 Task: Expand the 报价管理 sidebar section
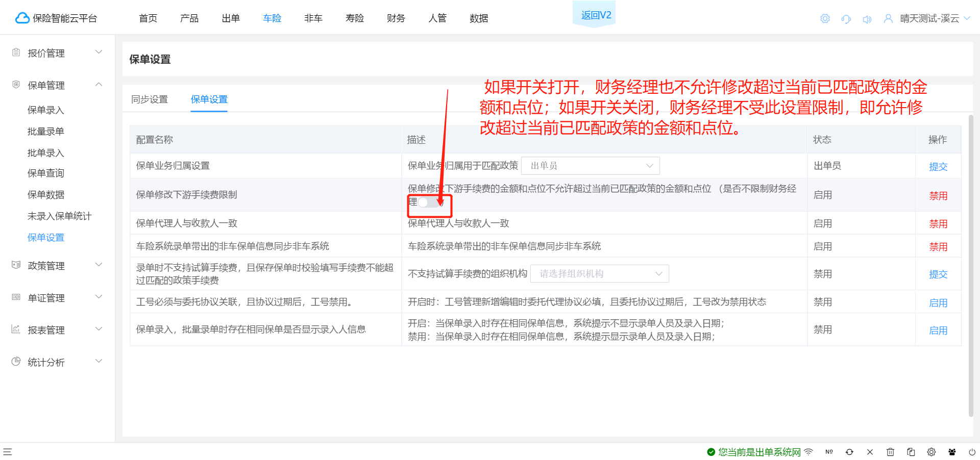point(99,52)
